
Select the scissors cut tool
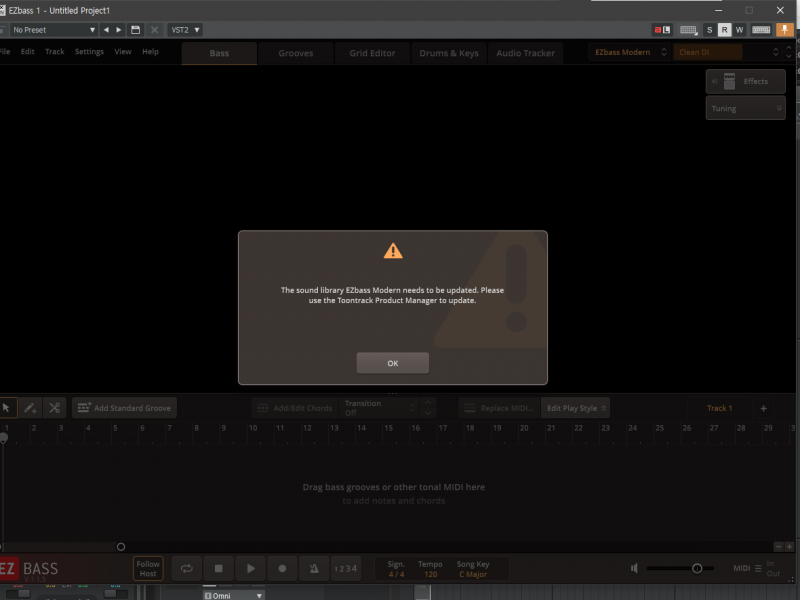[55, 408]
